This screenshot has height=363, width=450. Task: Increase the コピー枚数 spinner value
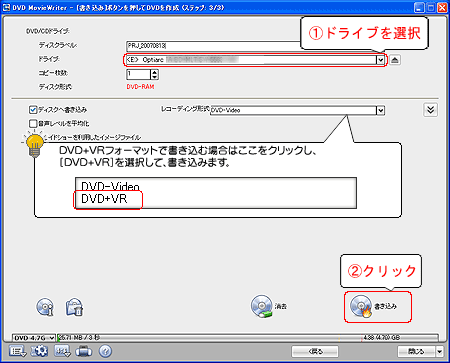[x=154, y=72]
